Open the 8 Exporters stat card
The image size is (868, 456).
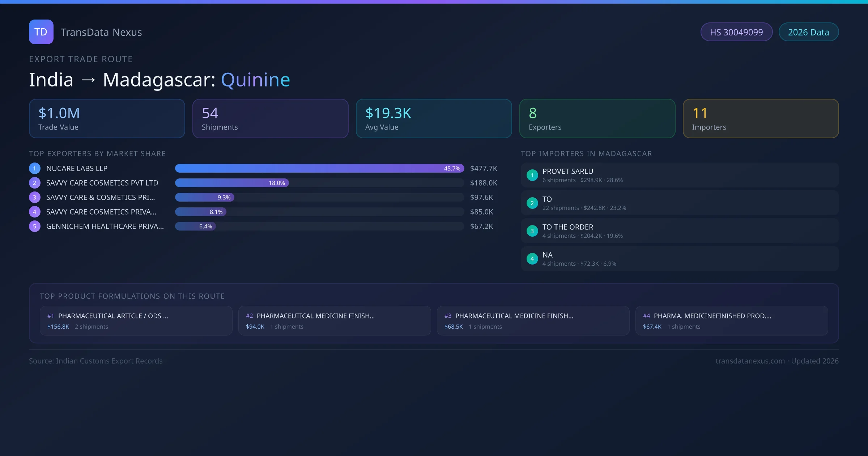[x=597, y=118]
